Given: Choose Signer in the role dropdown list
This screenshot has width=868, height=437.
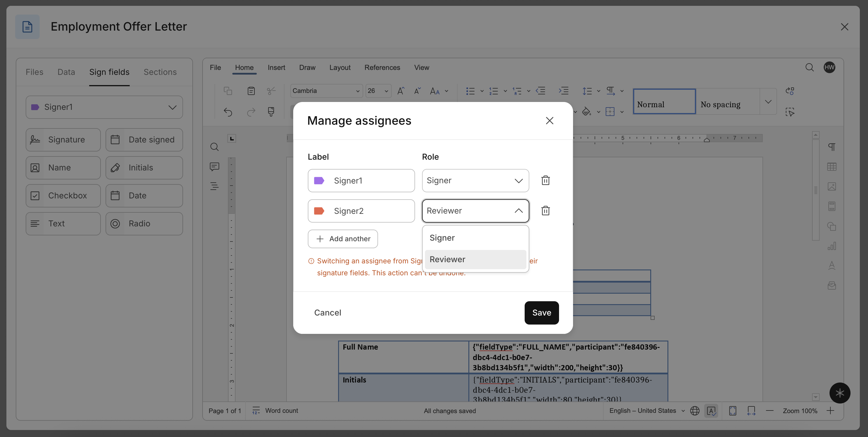Looking at the screenshot, I should click(x=475, y=238).
